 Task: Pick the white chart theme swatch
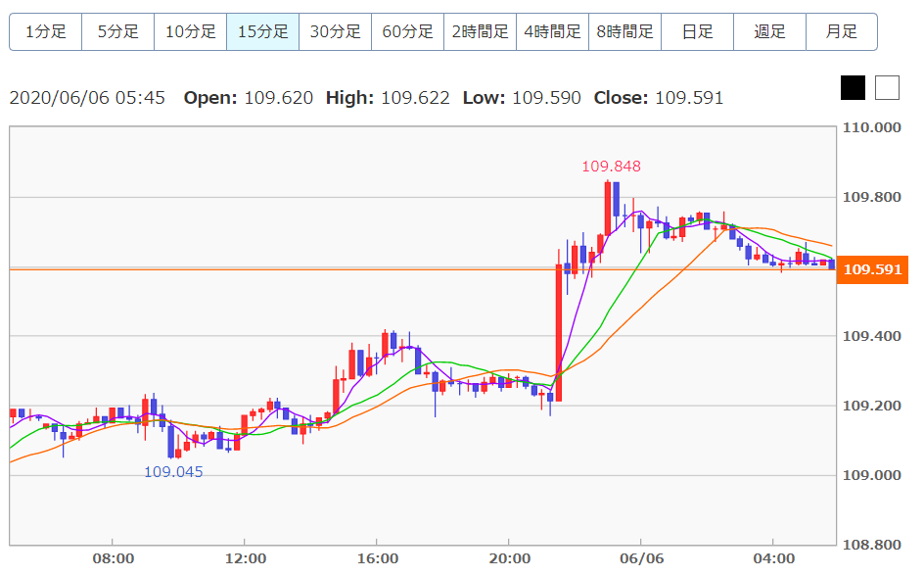887,88
